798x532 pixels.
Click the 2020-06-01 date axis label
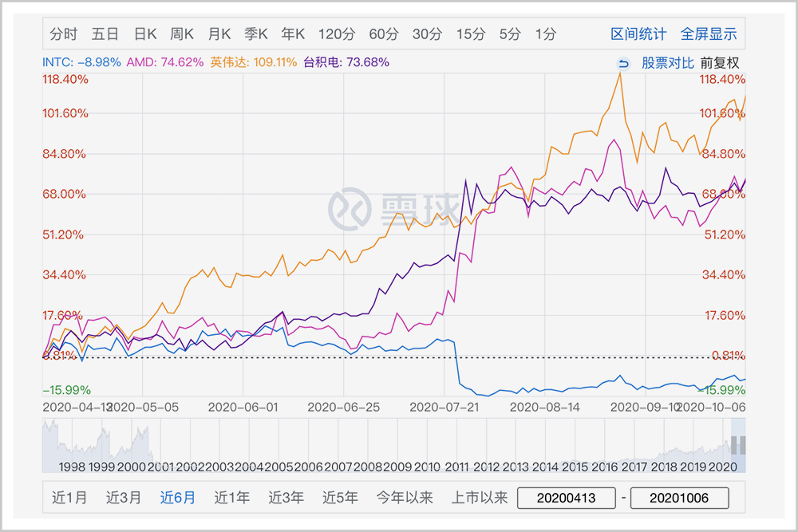243,408
